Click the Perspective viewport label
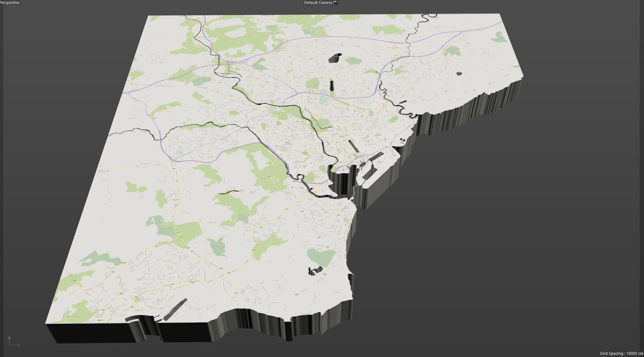Viewport: 644px width, 357px height. (x=10, y=2)
